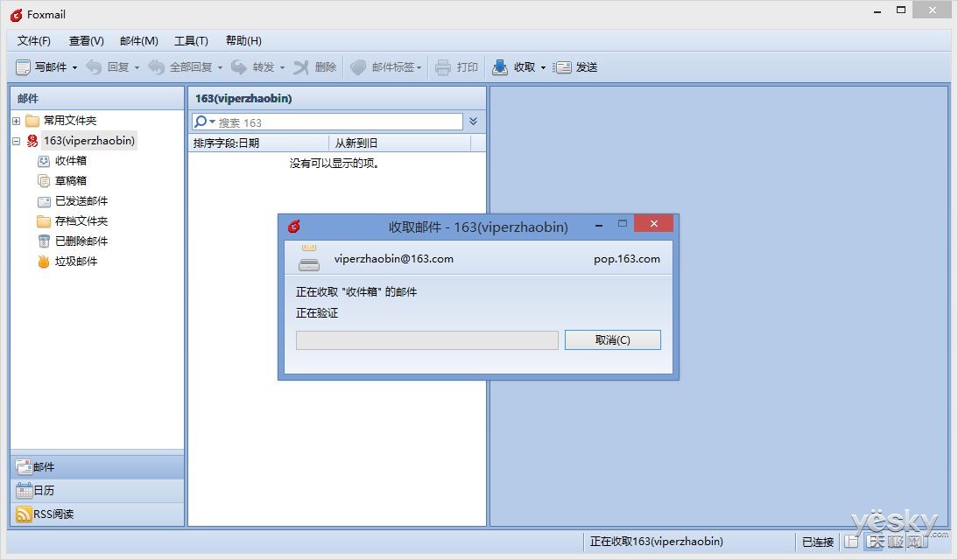Click the Receive (收取) toolbar icon

coord(500,67)
